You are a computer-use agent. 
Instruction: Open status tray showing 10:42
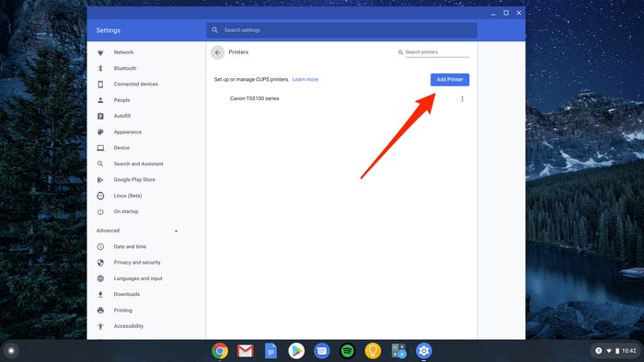(615, 351)
